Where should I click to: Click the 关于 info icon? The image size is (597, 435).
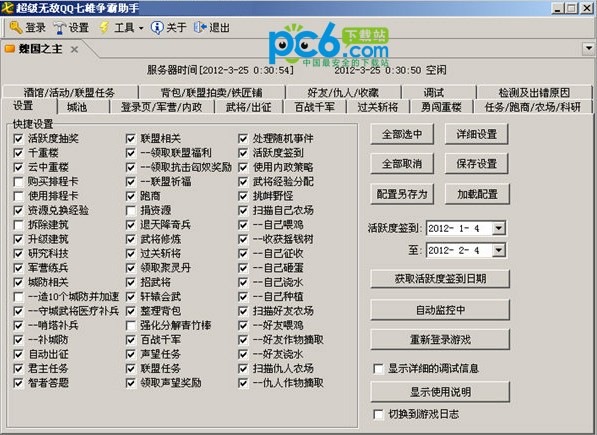click(x=157, y=27)
